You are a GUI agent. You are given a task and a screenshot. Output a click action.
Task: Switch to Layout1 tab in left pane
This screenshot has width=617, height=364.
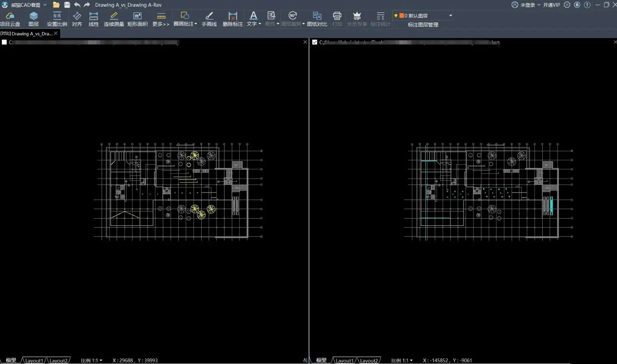point(34,360)
